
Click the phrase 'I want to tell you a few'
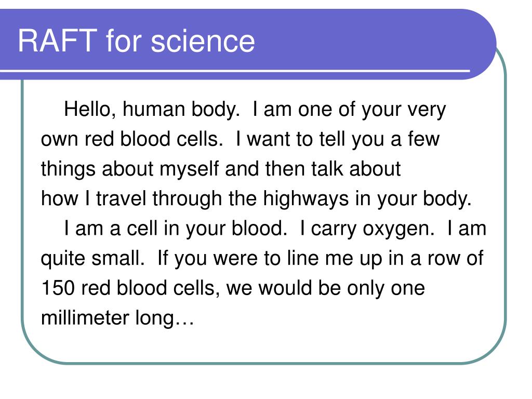[x=338, y=139]
